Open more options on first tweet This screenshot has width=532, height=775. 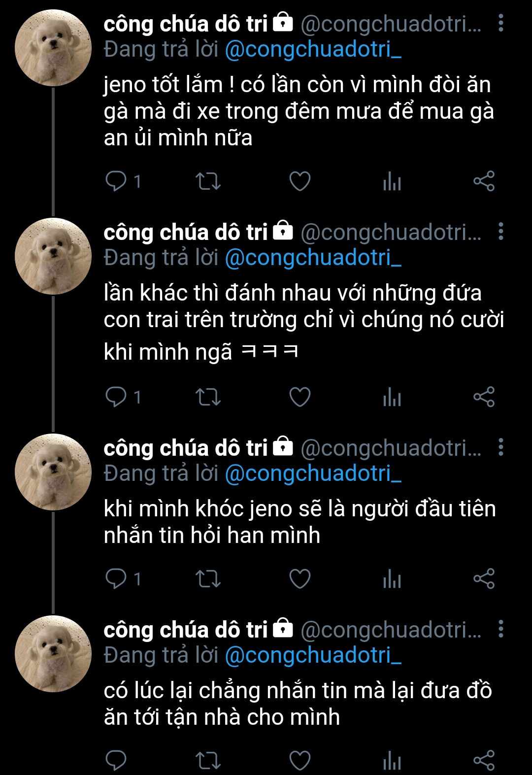click(501, 23)
